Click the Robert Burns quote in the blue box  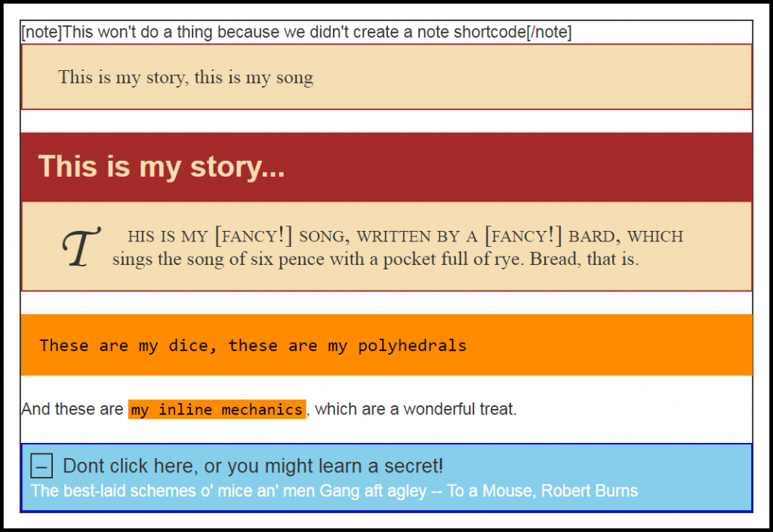[x=334, y=490]
